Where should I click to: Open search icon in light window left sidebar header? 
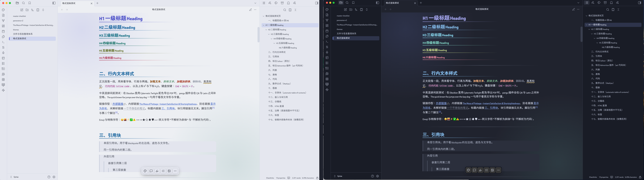pos(24,3)
